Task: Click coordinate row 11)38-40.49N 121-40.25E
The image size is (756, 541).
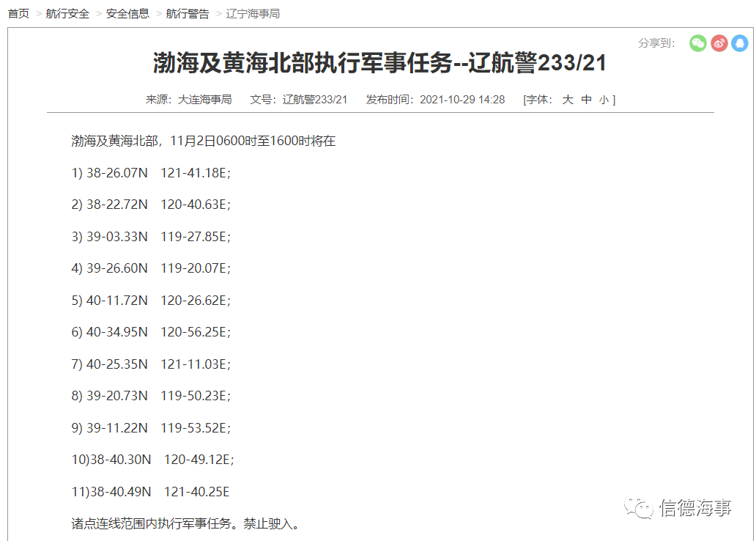Action: click(x=150, y=492)
